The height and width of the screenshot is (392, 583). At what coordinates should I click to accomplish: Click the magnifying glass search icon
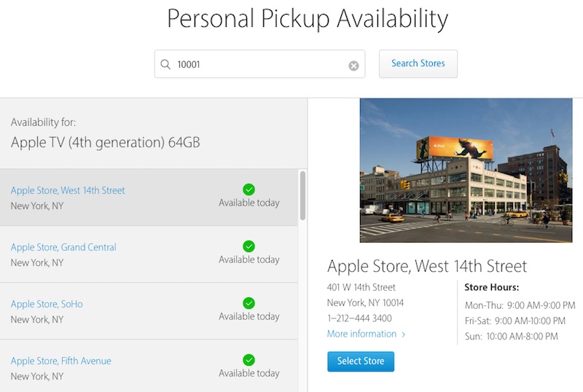(165, 64)
